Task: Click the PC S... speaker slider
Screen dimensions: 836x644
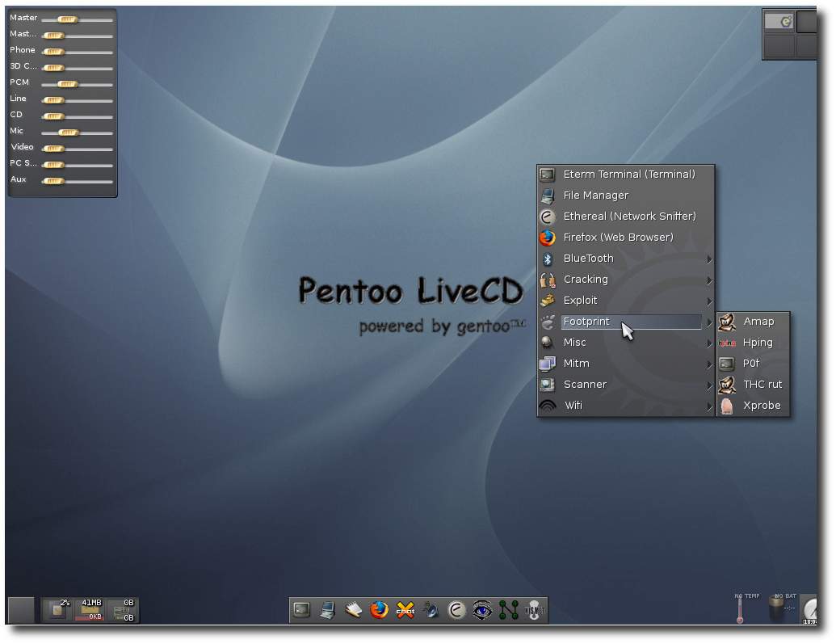Action: click(78, 165)
